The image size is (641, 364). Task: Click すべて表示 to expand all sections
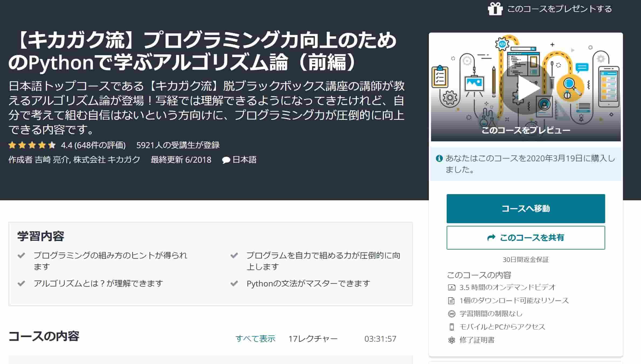pos(256,339)
